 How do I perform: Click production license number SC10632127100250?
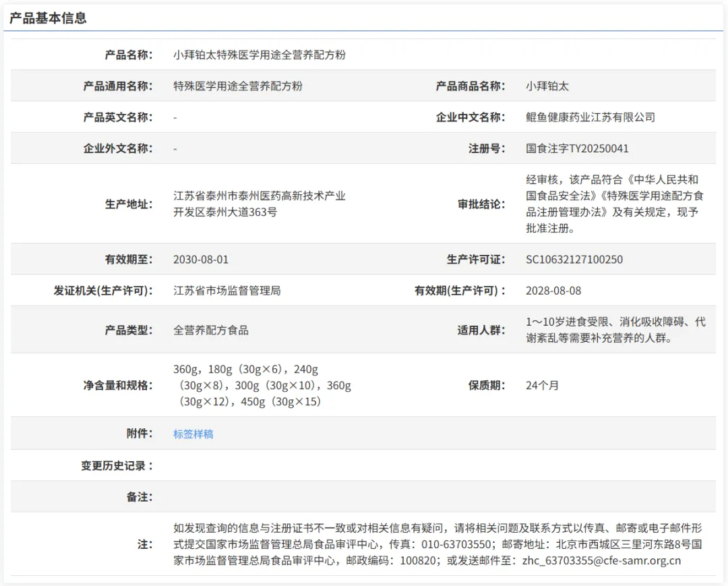click(x=574, y=260)
